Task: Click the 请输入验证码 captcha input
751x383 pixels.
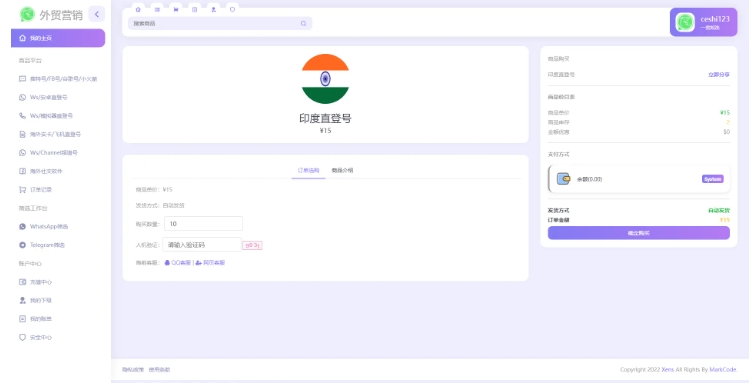Action: pyautogui.click(x=202, y=245)
